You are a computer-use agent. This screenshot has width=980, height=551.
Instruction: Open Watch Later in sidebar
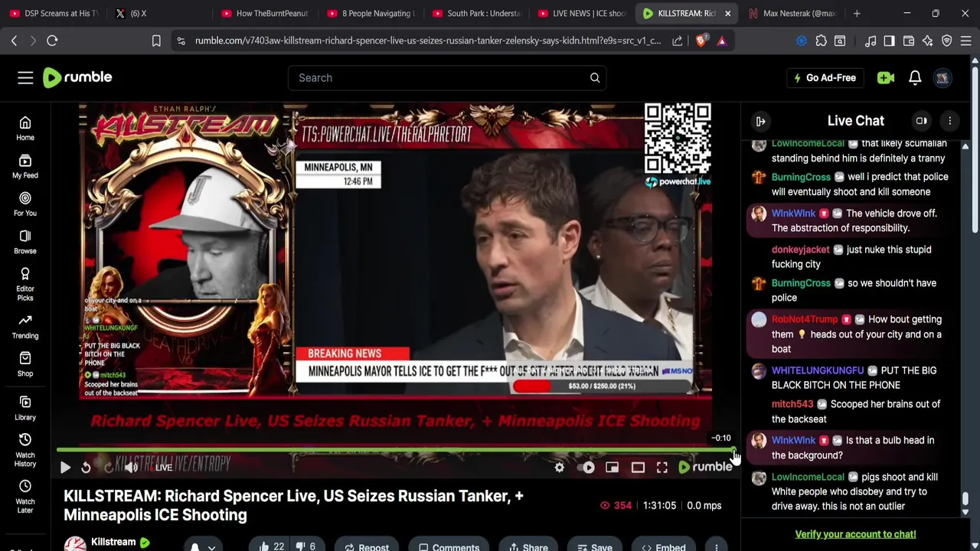[25, 497]
